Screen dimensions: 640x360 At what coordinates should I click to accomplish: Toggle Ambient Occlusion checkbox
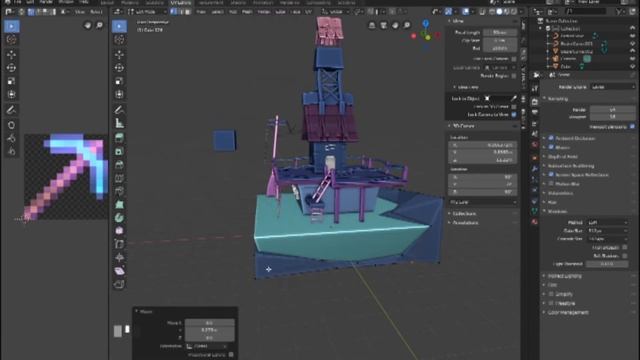[551, 138]
